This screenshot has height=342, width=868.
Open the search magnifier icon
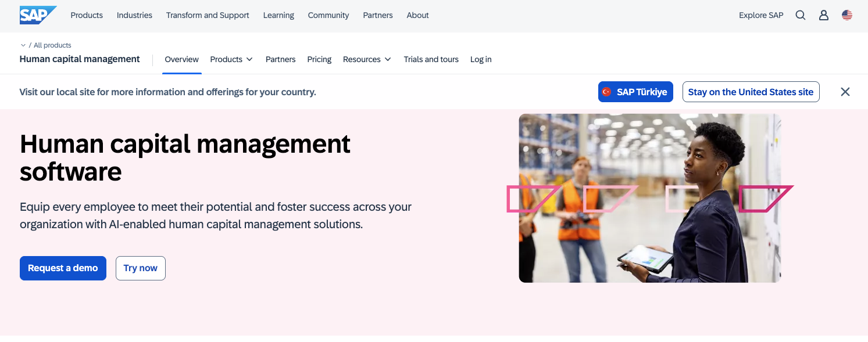click(x=801, y=16)
